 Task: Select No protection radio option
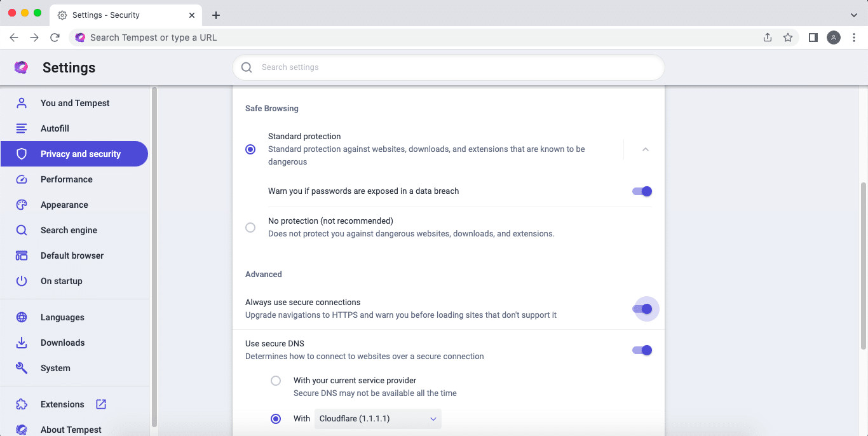[x=250, y=228]
